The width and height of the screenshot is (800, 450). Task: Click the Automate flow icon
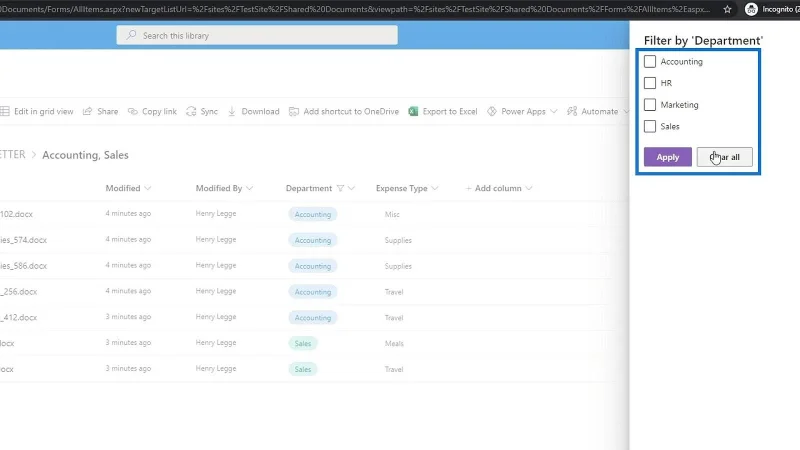click(572, 111)
